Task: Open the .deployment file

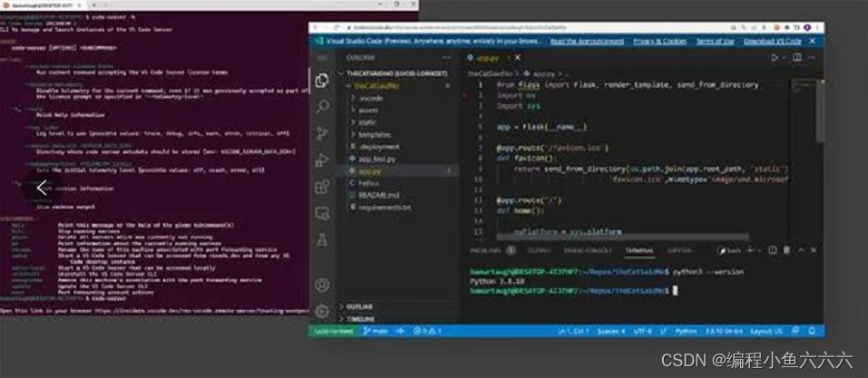Action: point(397,147)
